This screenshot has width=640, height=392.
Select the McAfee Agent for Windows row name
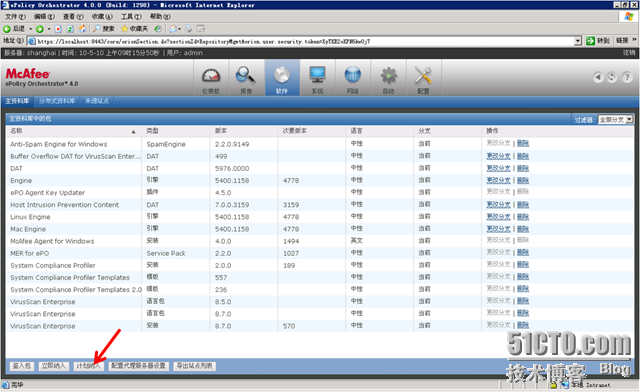[52, 241]
